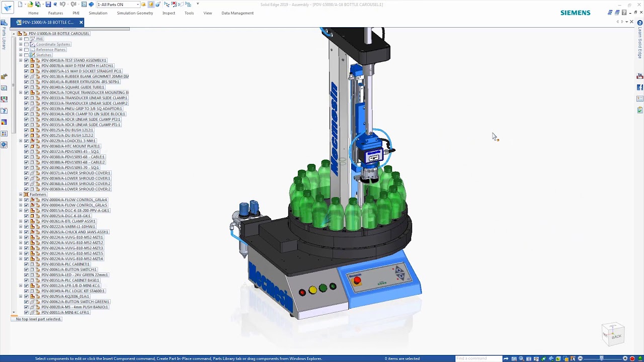Open the Tools ribbon tab
The image size is (644, 362).
point(189,13)
